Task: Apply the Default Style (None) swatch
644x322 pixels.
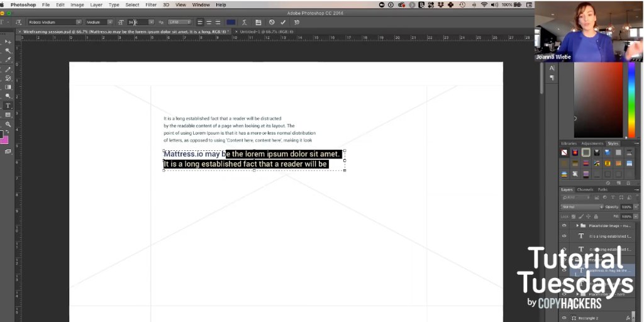Action: [x=564, y=152]
